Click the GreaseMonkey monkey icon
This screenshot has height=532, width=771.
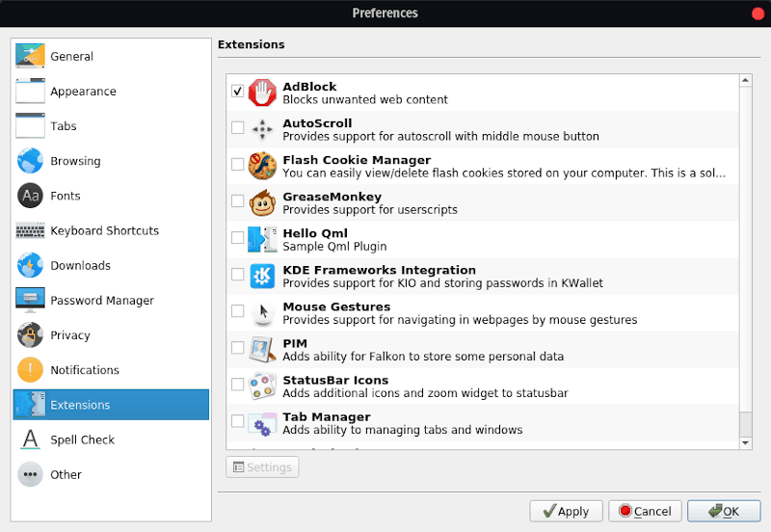[x=262, y=202]
